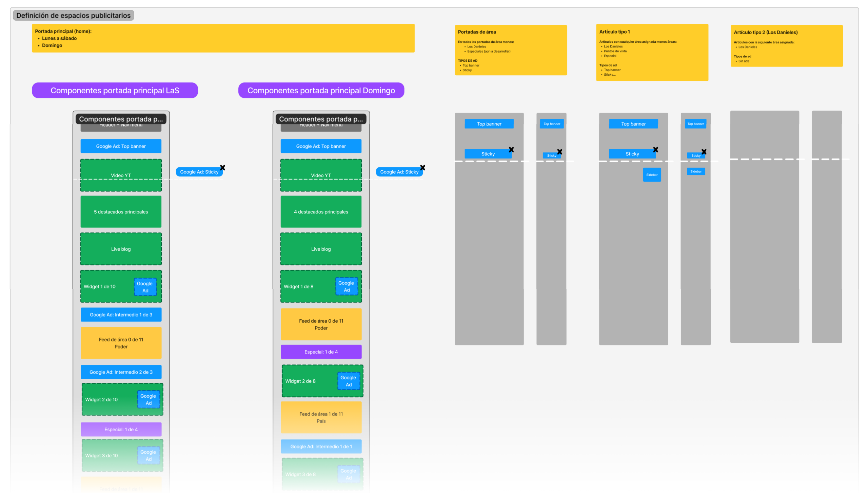The height and width of the screenshot is (493, 868).
Task: Click X on Portadas de área large Sticky
Action: coord(511,150)
